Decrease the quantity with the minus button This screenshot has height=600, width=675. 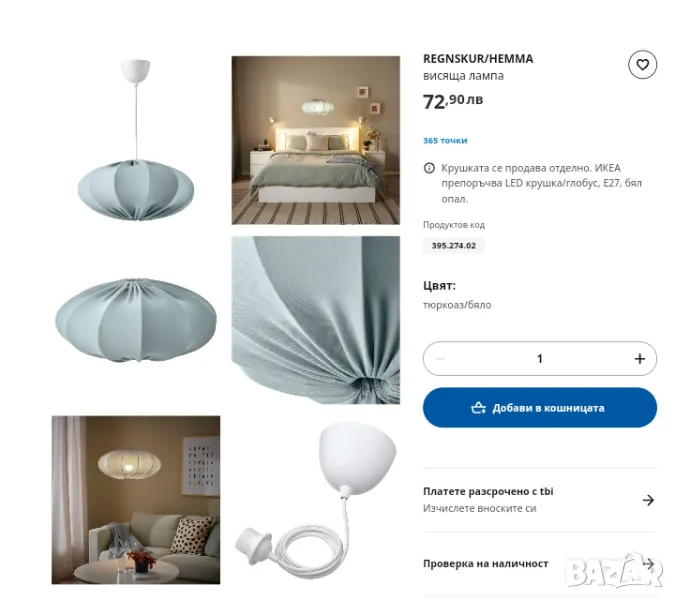click(440, 359)
